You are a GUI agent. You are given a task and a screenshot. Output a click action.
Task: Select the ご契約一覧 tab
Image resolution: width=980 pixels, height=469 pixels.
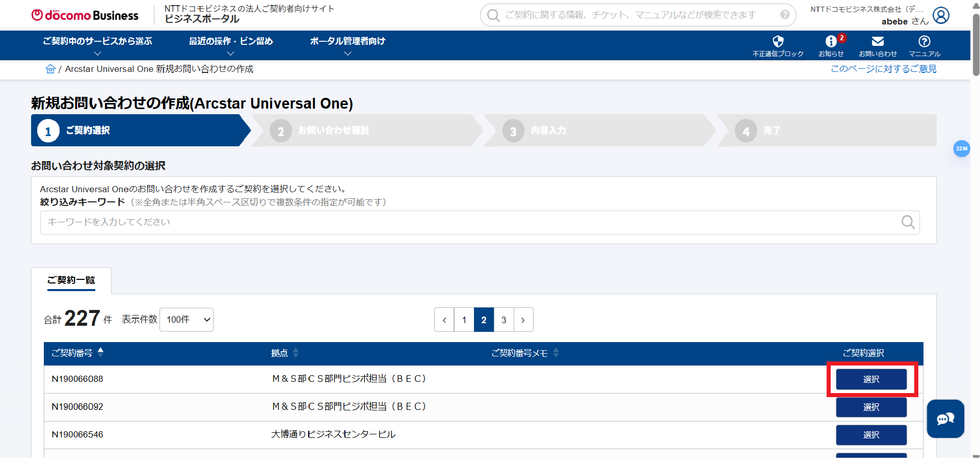(71, 280)
